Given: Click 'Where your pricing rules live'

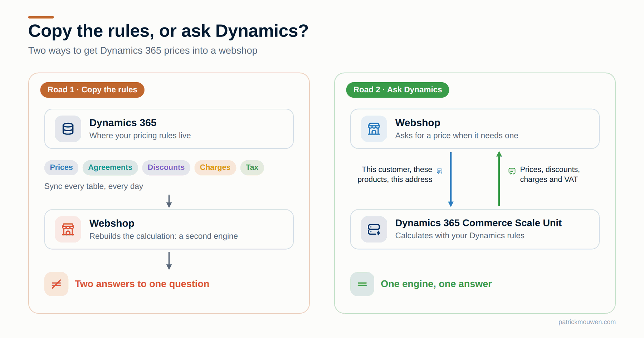Looking at the screenshot, I should point(140,136).
